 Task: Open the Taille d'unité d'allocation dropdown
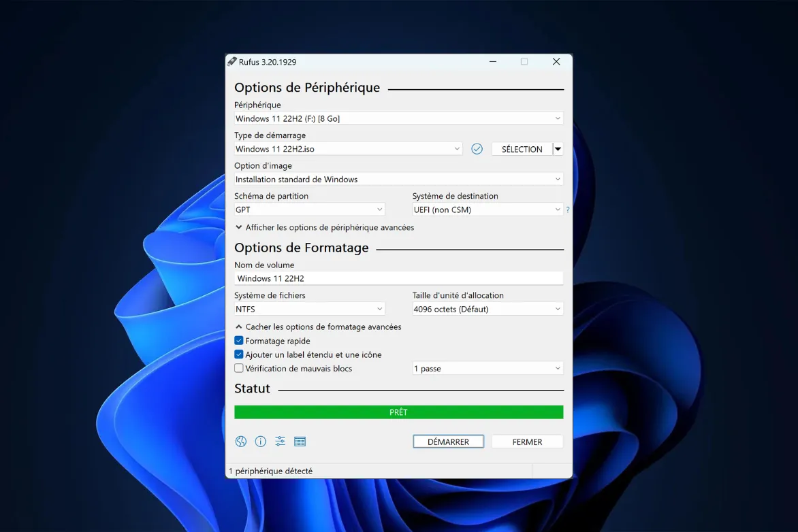(x=488, y=309)
